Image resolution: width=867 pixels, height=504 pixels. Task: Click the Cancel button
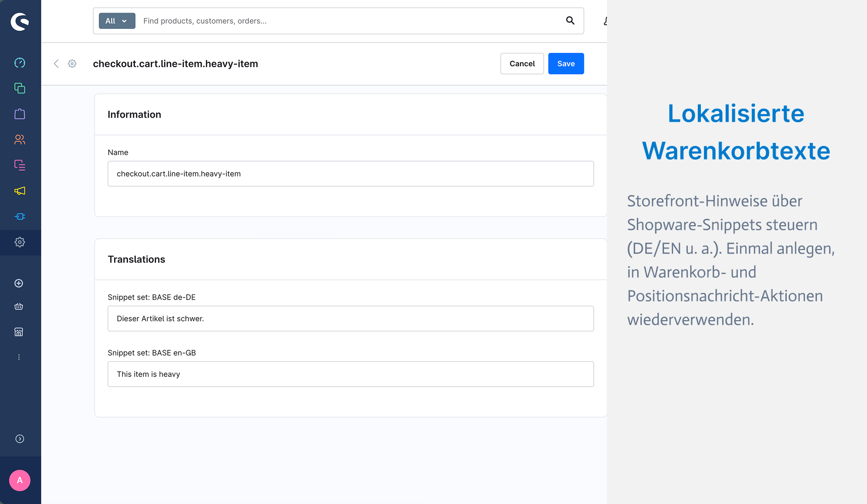coord(522,64)
